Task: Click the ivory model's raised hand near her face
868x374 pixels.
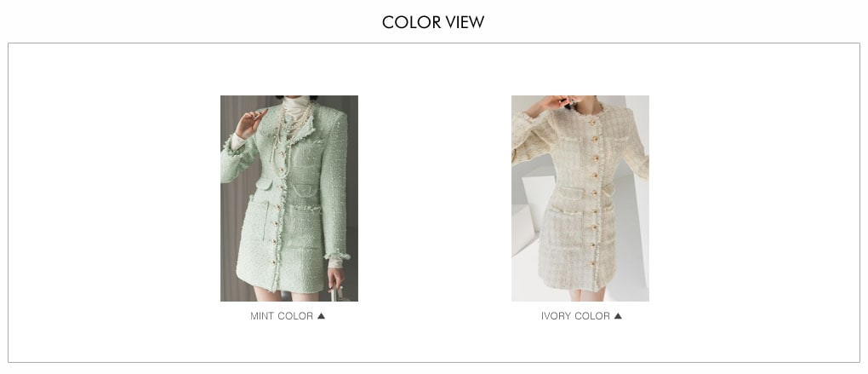Action: pyautogui.click(x=548, y=106)
